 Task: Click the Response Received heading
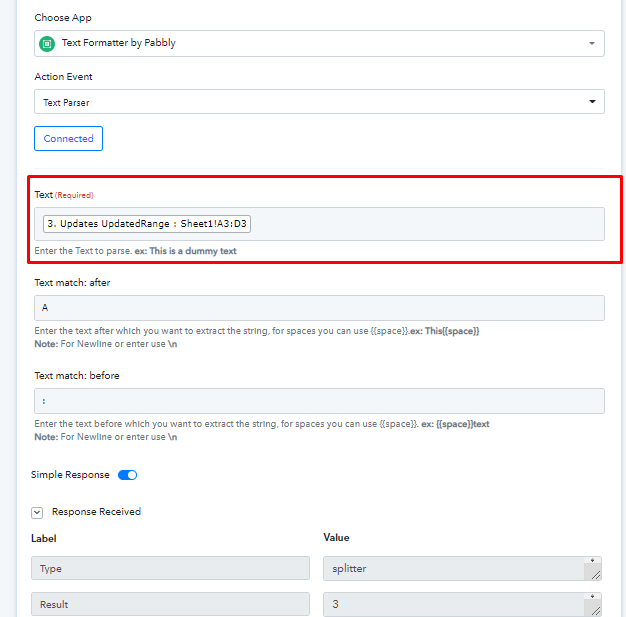(96, 512)
